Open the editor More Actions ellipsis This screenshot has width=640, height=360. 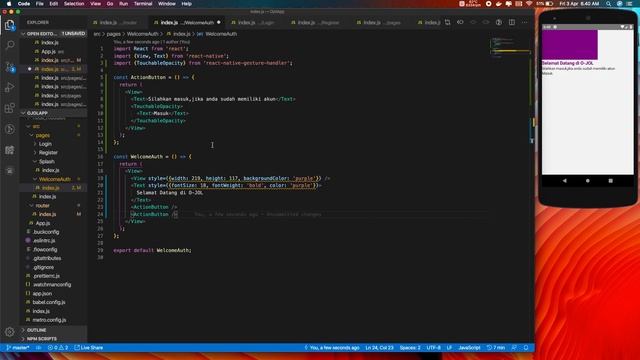(524, 22)
